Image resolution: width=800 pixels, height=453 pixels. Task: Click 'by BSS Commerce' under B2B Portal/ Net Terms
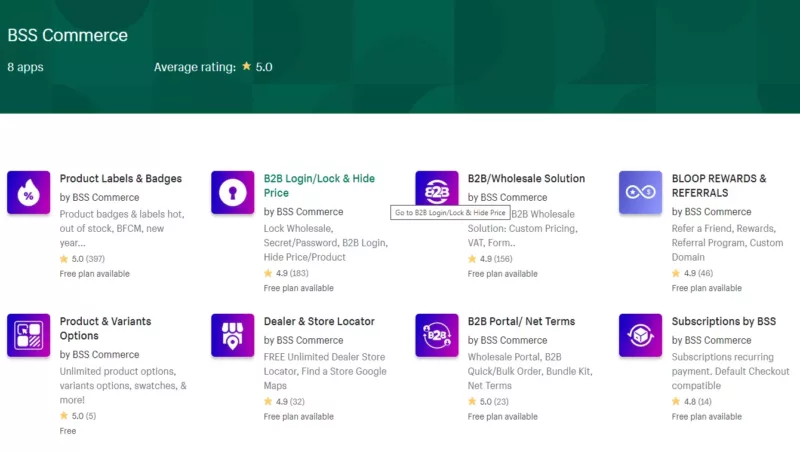click(508, 340)
